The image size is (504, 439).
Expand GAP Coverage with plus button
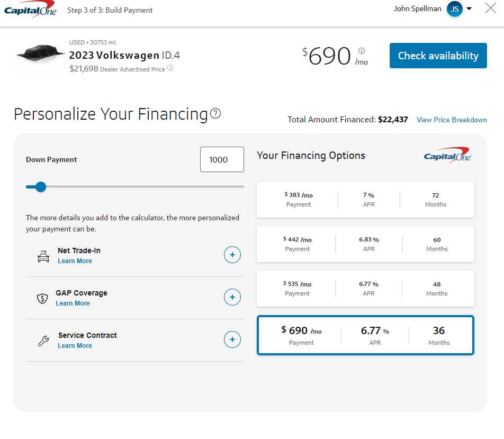[x=232, y=298]
